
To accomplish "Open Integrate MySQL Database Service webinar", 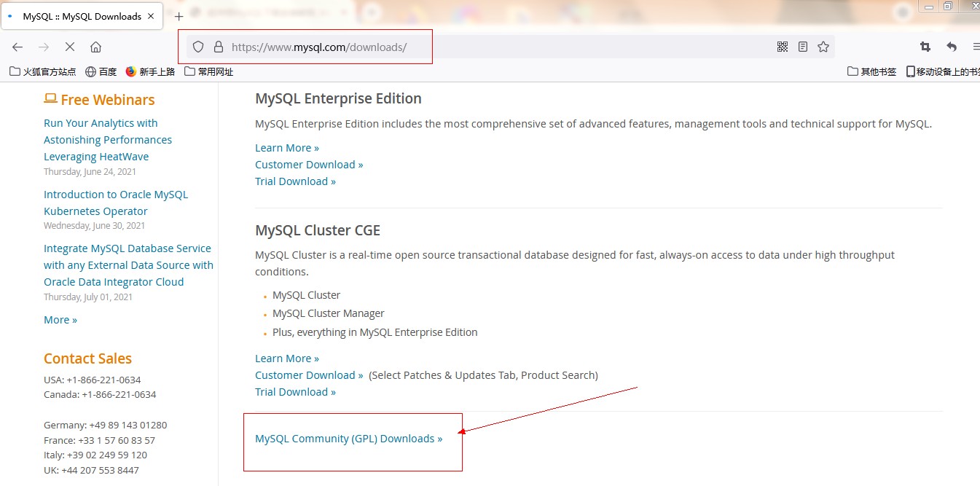I will 128,265.
